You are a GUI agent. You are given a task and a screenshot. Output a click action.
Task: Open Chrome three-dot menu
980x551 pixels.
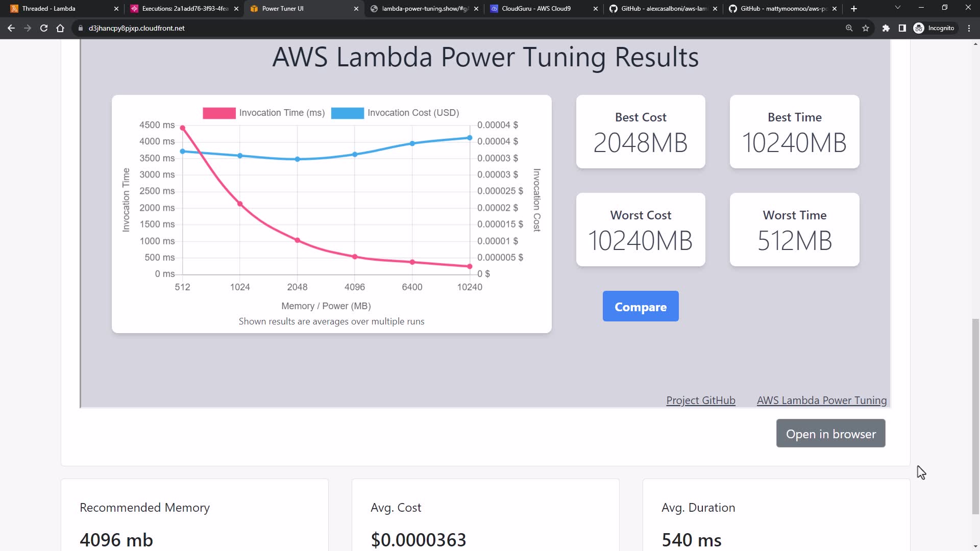pyautogui.click(x=969, y=28)
